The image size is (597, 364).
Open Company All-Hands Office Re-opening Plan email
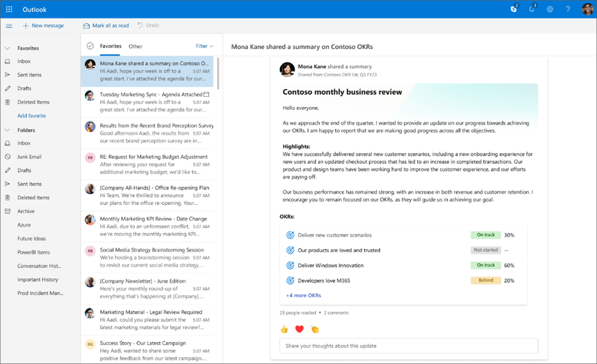[x=147, y=195]
